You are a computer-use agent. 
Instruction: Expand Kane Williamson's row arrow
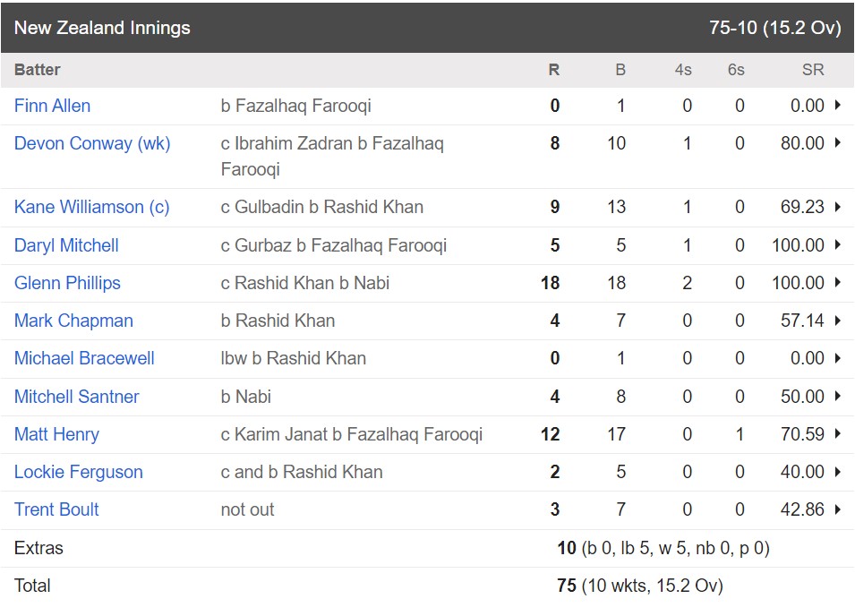point(838,207)
